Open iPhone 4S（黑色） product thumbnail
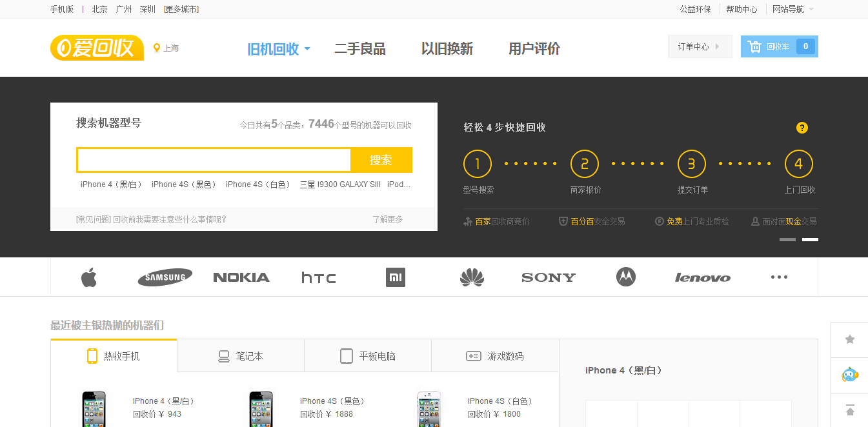This screenshot has height=427, width=868. (x=261, y=409)
